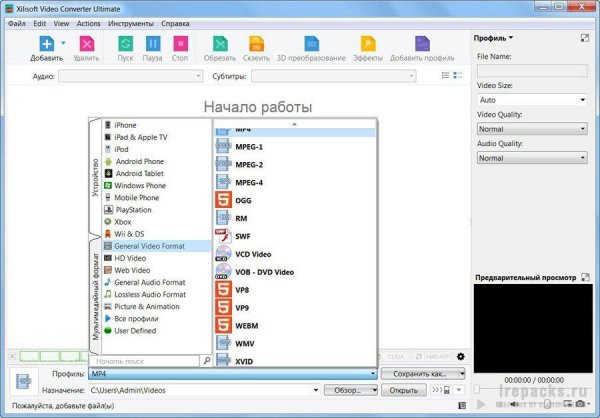Choose the MPEG-2 format icon
The width and height of the screenshot is (600, 418).
point(223,165)
